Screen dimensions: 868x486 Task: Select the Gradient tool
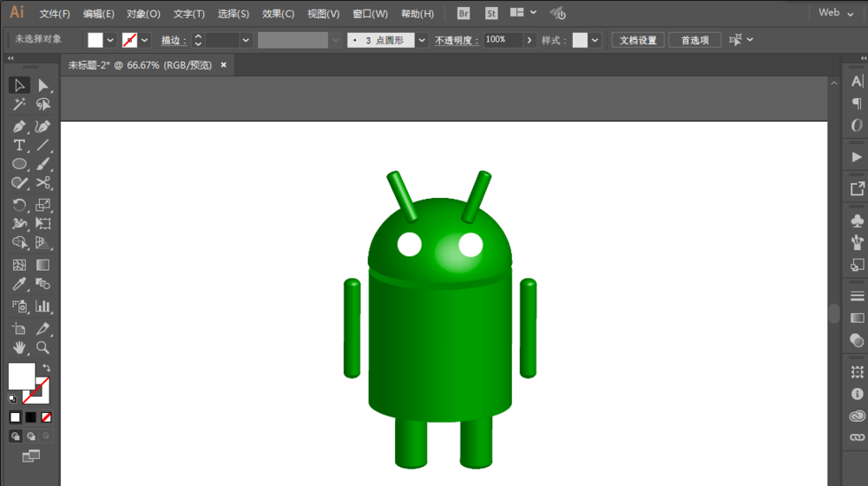coord(43,266)
